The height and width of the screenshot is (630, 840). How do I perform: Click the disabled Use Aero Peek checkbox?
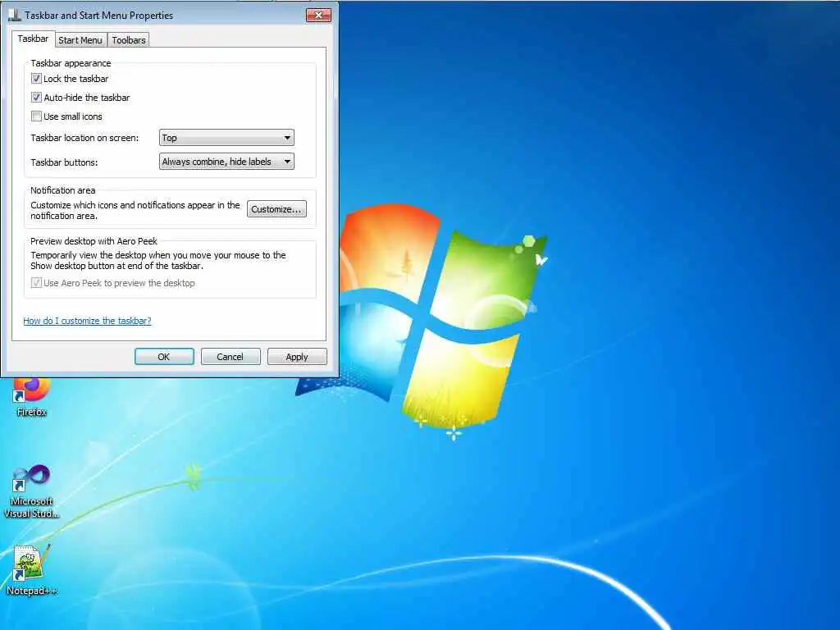click(x=36, y=283)
